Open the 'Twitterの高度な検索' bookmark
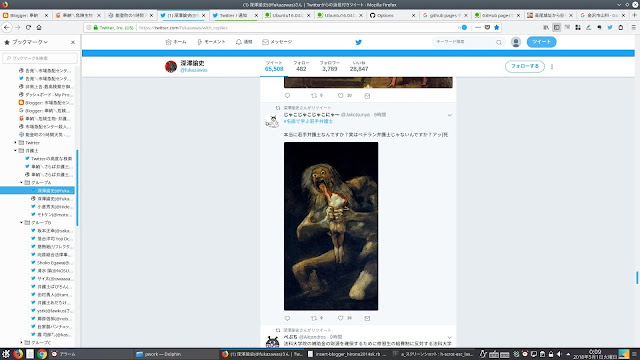 48,158
